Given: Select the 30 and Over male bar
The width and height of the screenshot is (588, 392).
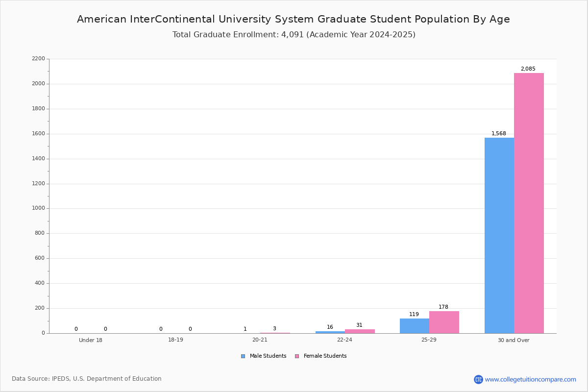Looking at the screenshot, I should [499, 235].
